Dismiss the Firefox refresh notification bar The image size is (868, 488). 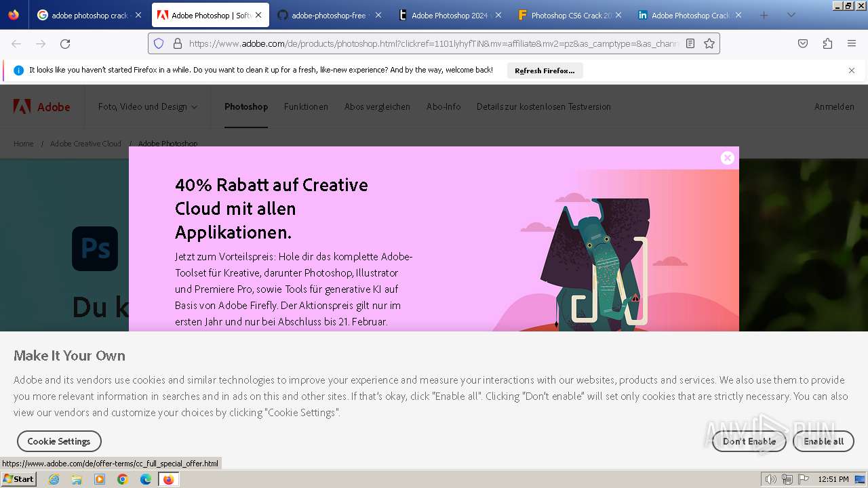pos(852,70)
